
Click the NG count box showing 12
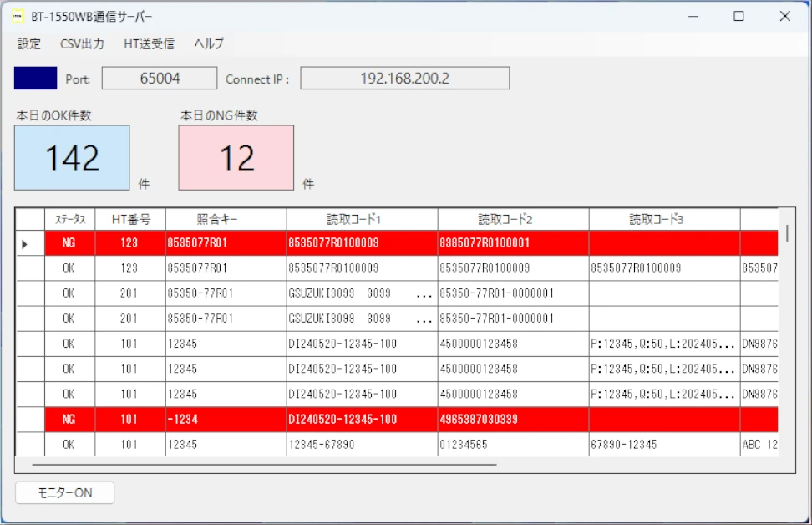click(x=236, y=158)
